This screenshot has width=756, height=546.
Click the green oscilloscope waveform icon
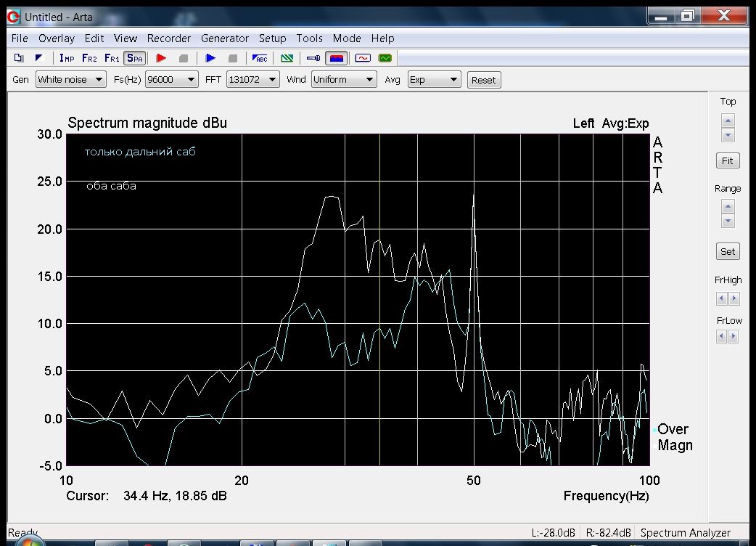pos(385,58)
